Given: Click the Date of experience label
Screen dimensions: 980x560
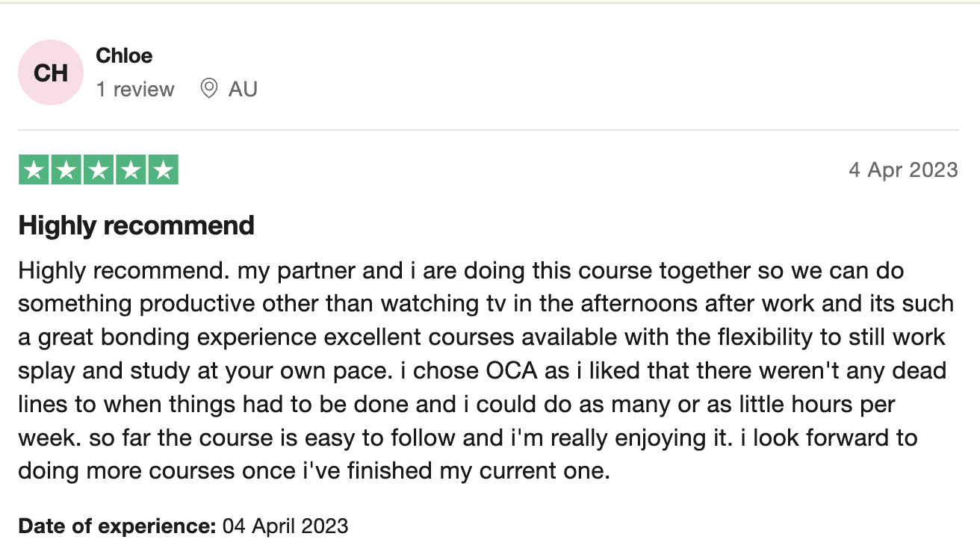Looking at the screenshot, I should pyautogui.click(x=117, y=526).
